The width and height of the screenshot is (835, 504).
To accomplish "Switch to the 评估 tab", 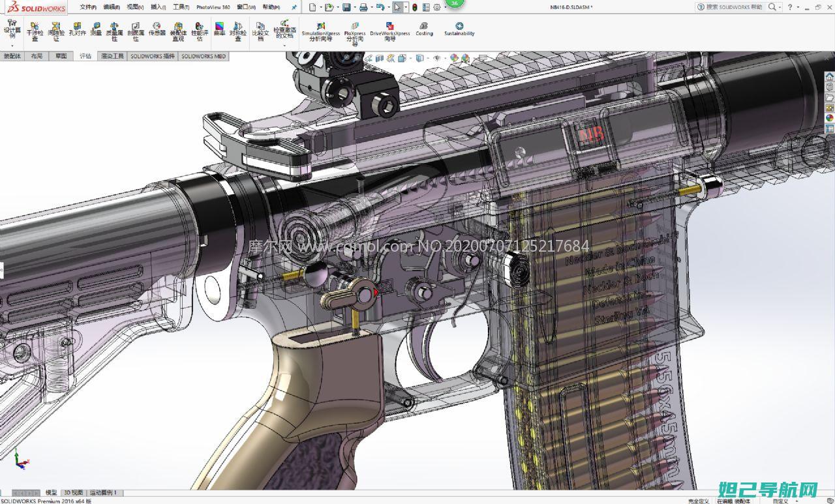I will pos(85,56).
